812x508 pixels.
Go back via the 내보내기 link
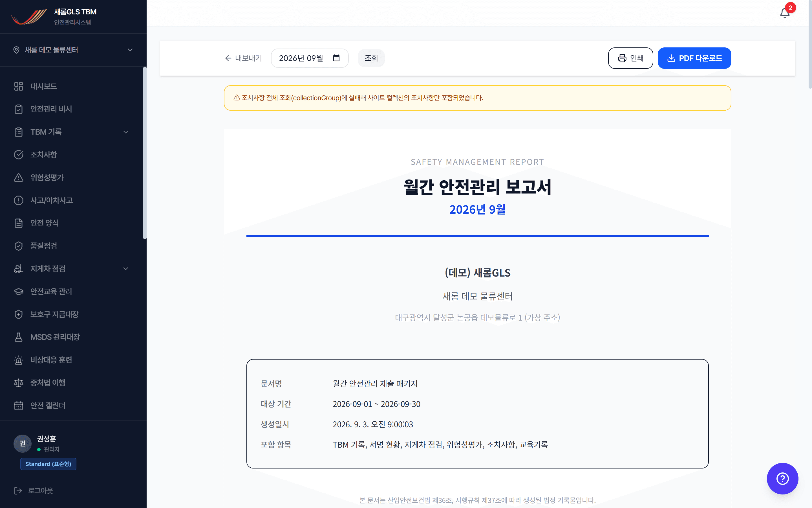point(243,58)
